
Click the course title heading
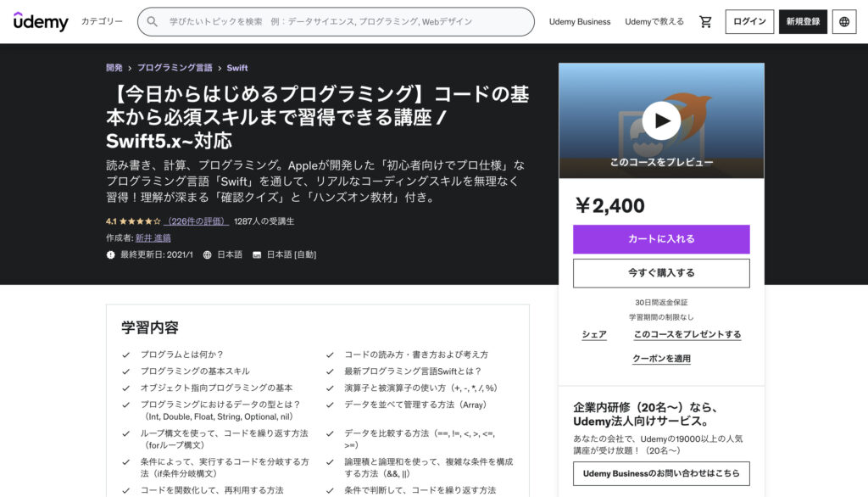[318, 117]
